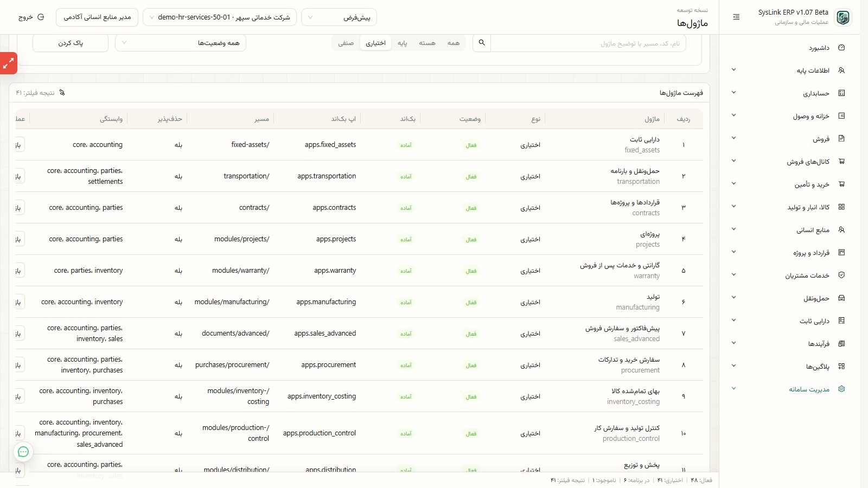Image resolution: width=868 pixels, height=488 pixels.
Task: Click the منابع انسانی people icon
Action: click(841, 230)
